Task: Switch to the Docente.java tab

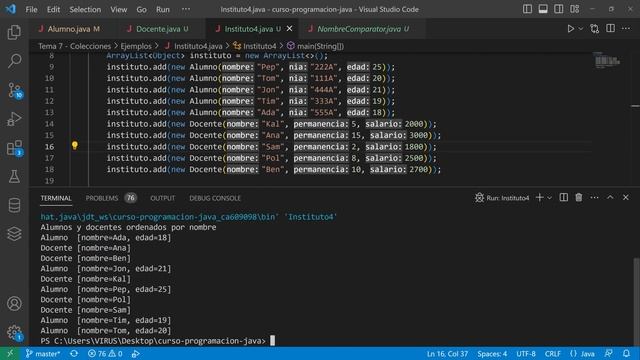Action: click(x=158, y=29)
